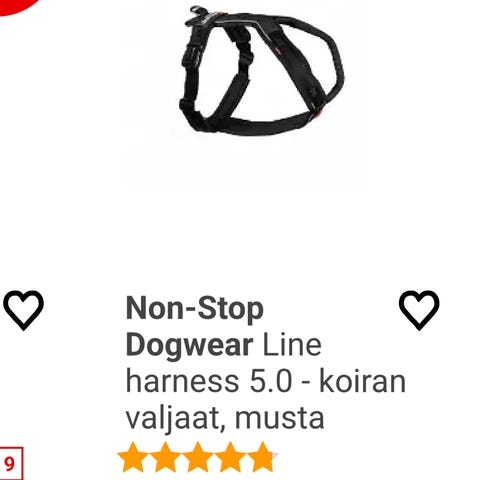The image size is (480, 480).
Task: Click the word musta in the title
Action: (x=279, y=418)
